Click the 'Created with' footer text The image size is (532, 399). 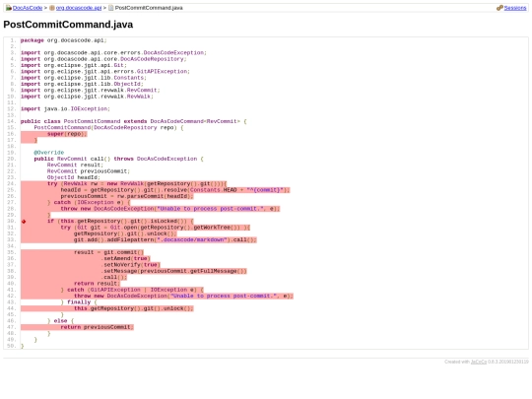(457, 362)
